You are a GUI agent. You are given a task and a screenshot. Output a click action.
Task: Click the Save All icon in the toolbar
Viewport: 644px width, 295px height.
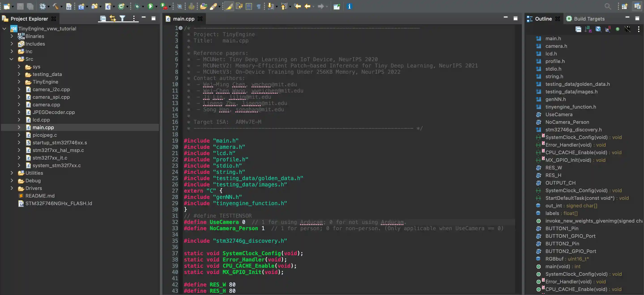[x=30, y=6]
